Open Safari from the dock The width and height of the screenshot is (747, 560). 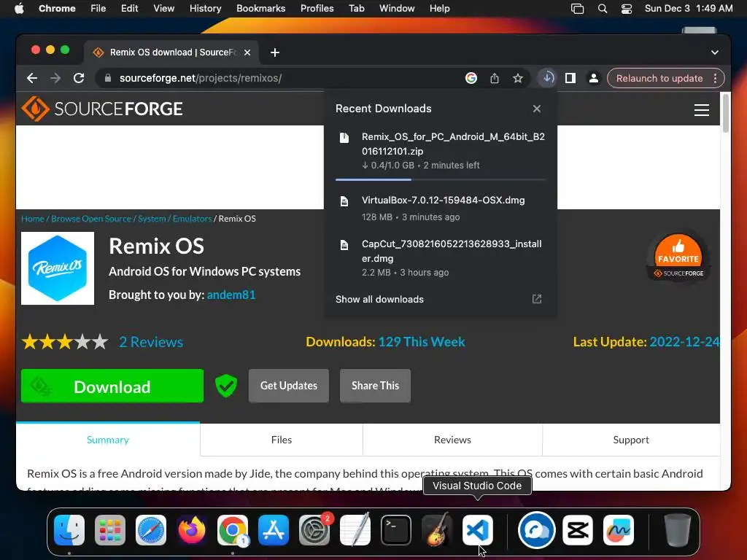coord(151,530)
